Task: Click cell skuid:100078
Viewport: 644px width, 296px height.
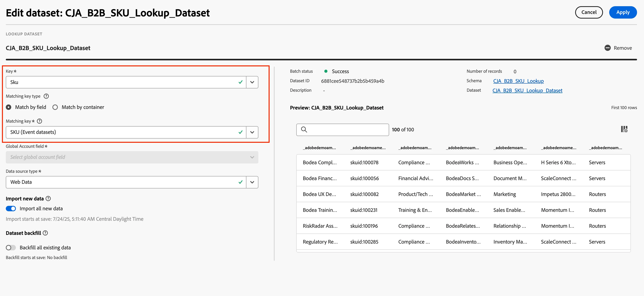Action: [364, 163]
